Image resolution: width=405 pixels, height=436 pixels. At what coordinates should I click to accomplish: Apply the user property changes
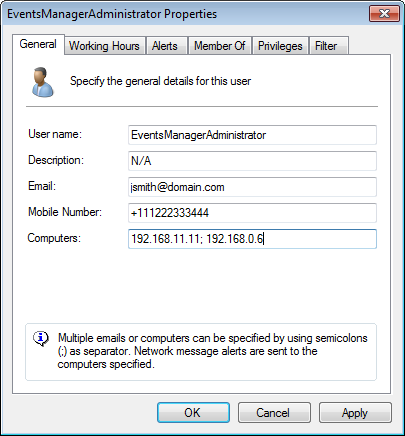pos(355,413)
